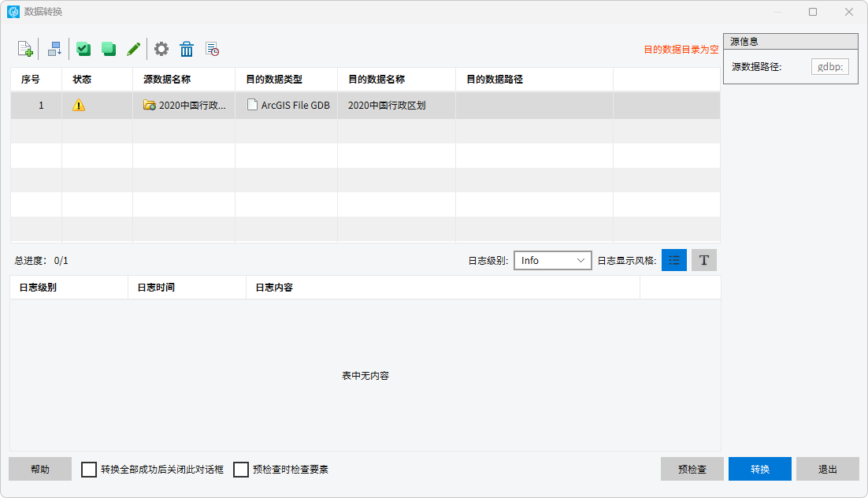
Task: Open conversion settings via gear icon
Action: tap(161, 49)
